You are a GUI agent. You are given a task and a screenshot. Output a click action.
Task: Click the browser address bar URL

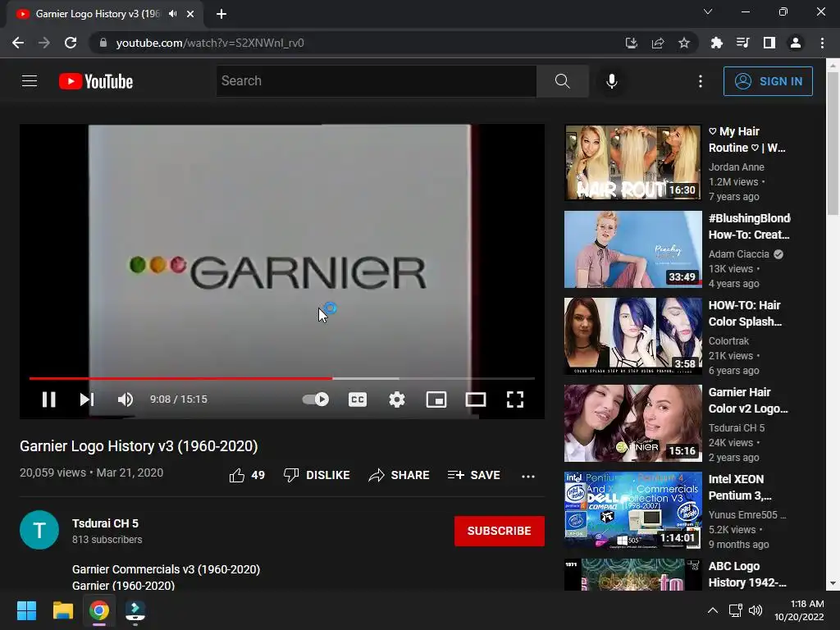[210, 43]
